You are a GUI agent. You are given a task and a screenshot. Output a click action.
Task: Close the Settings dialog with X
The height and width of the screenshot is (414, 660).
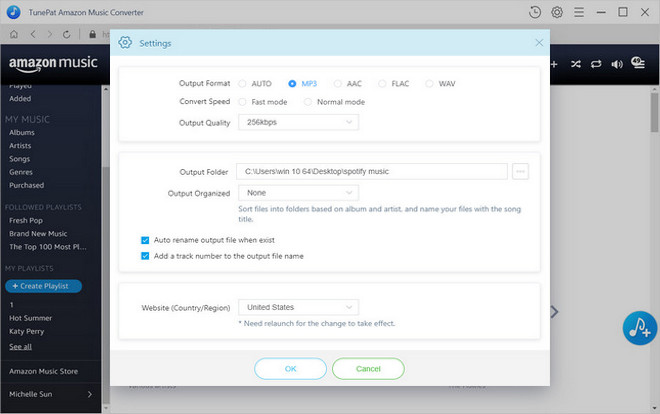click(x=539, y=43)
